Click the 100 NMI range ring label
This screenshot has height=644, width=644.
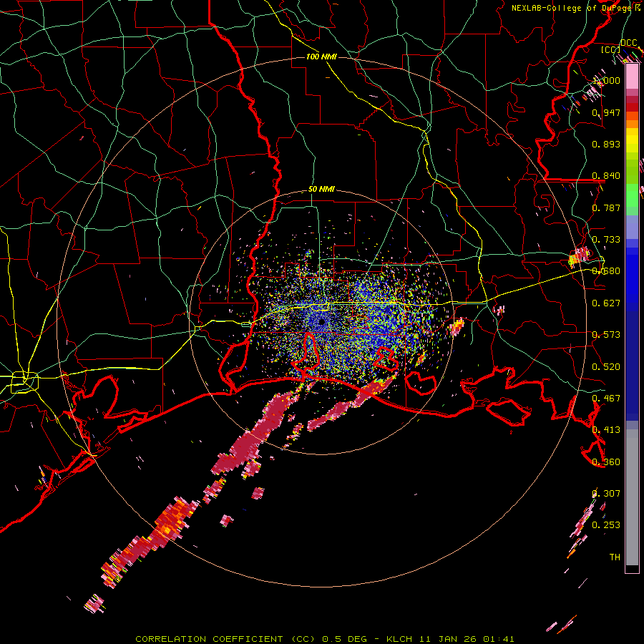321,57
